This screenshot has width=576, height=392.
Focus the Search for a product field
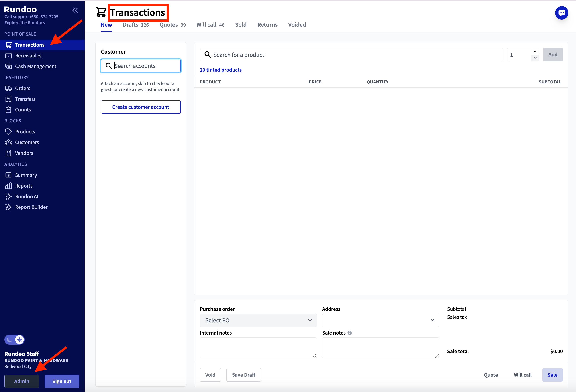(351, 55)
